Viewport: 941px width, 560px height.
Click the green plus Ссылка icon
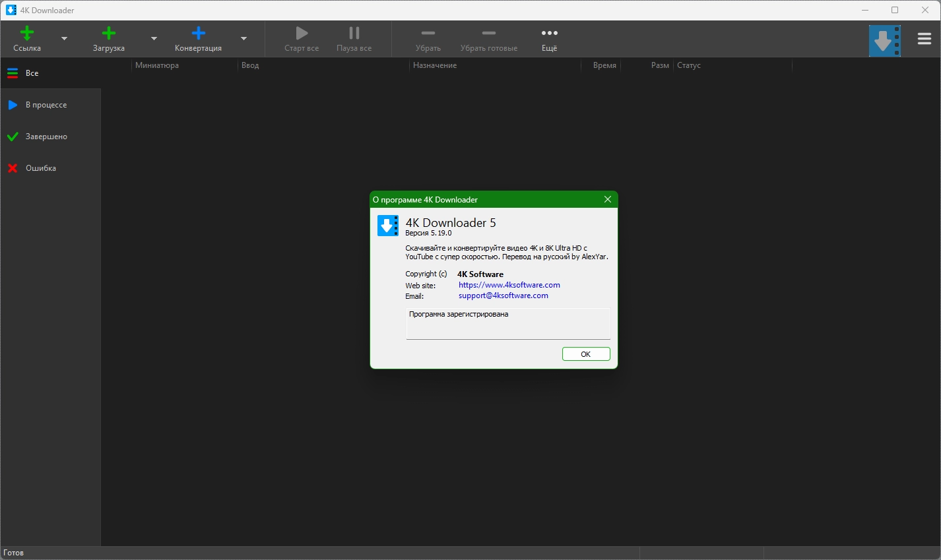point(27,34)
